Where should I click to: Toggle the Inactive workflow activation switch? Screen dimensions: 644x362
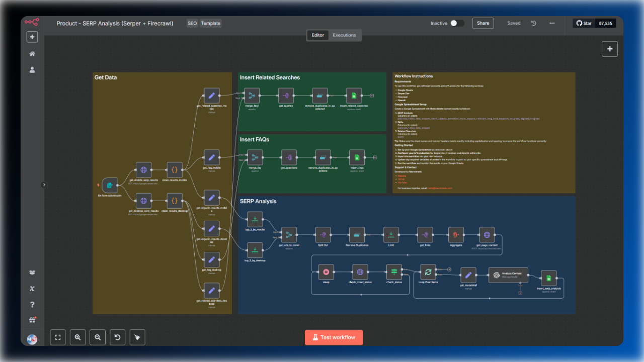coord(457,23)
